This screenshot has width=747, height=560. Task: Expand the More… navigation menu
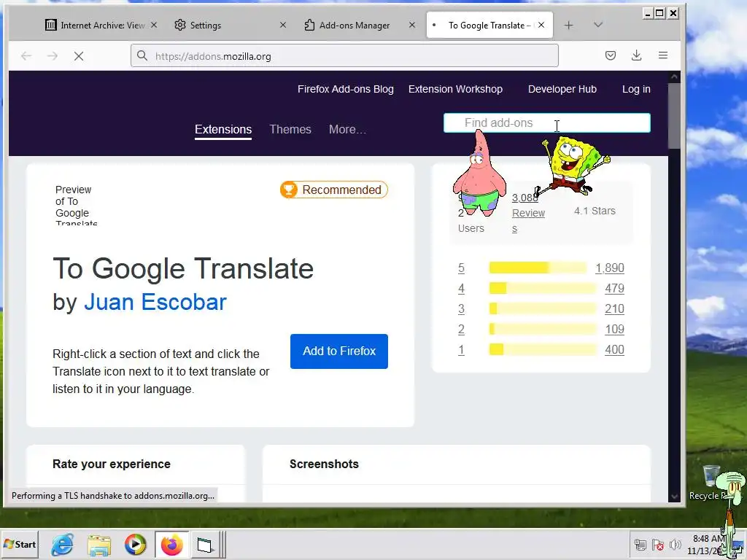click(x=347, y=130)
